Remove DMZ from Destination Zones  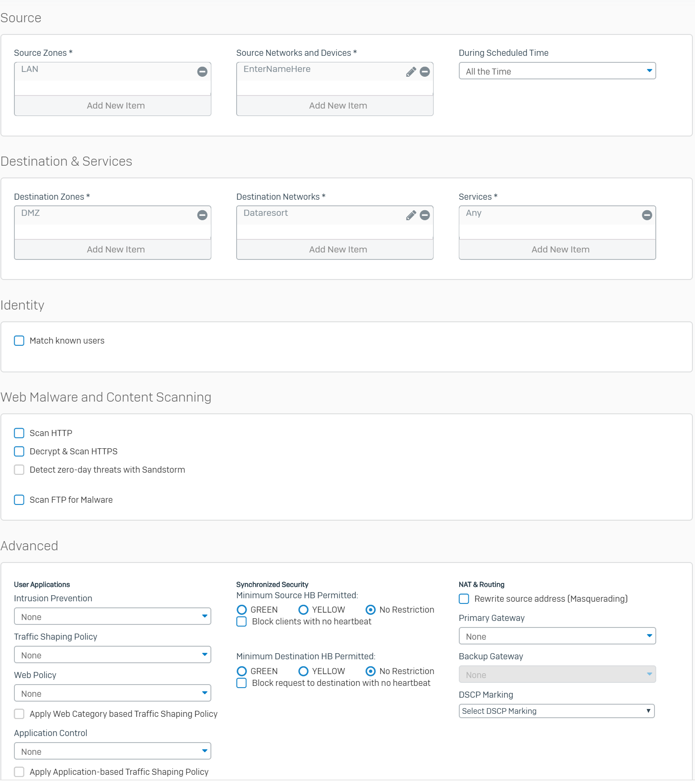point(202,215)
